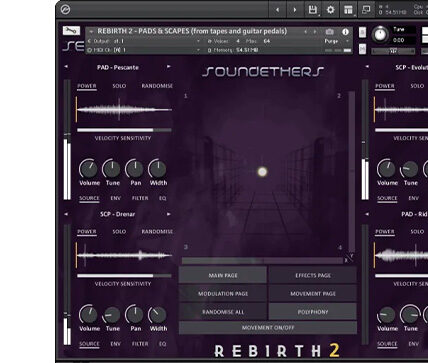Toggle instrument Mute M button

362,49
